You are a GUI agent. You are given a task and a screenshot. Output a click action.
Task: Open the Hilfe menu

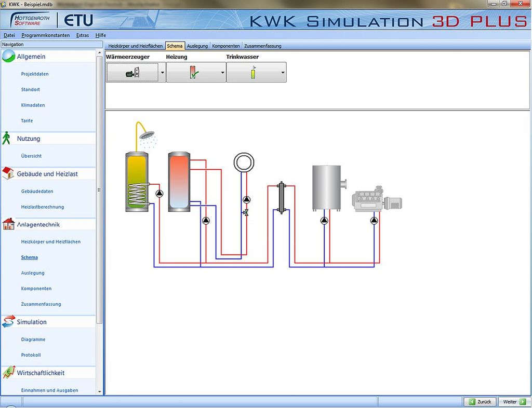pos(100,35)
